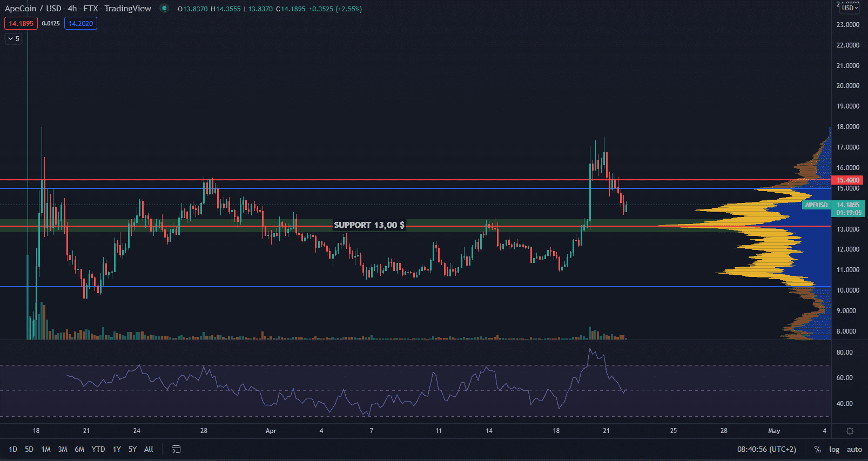Viewport: 868px width, 461px height.
Task: Click the go-to-date calendar icon
Action: [176, 449]
